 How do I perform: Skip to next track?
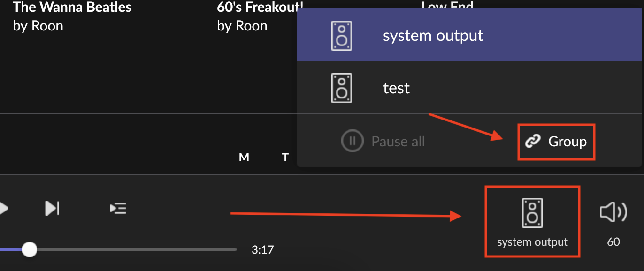click(x=52, y=208)
